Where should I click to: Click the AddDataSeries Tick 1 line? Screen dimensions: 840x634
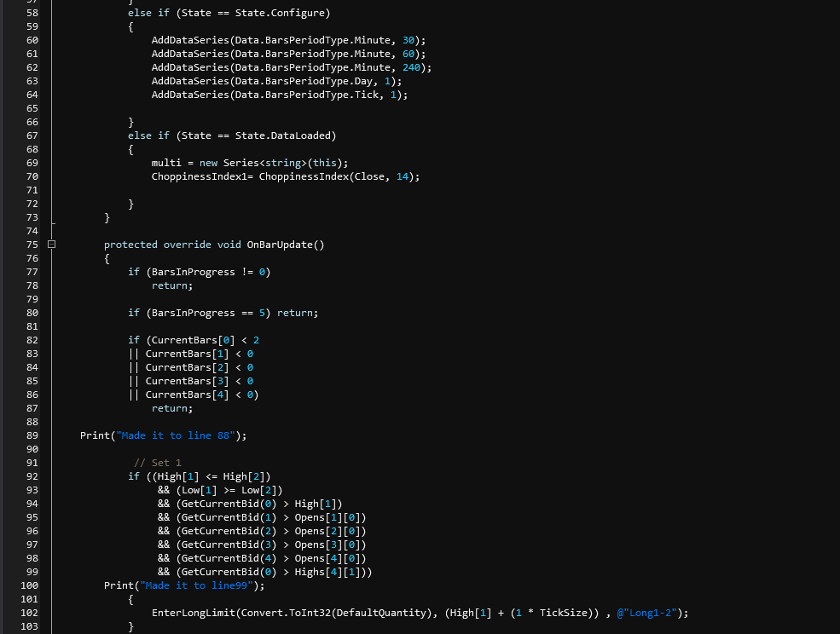(279, 95)
